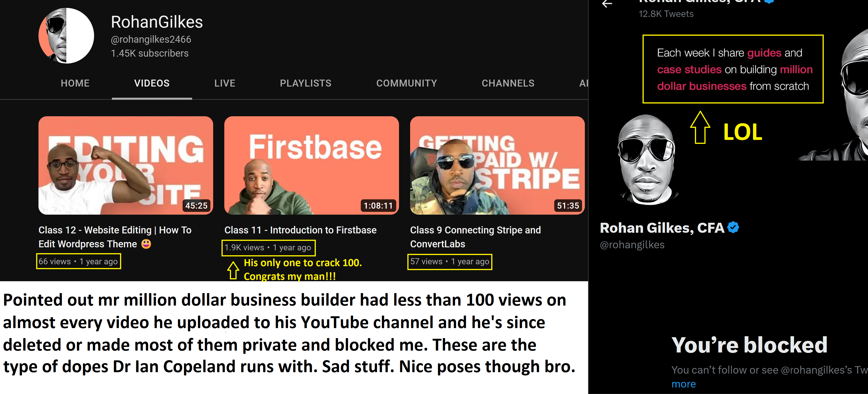Click the Firstbase video thumbnail
Image resolution: width=868 pixels, height=394 pixels.
coord(311,165)
